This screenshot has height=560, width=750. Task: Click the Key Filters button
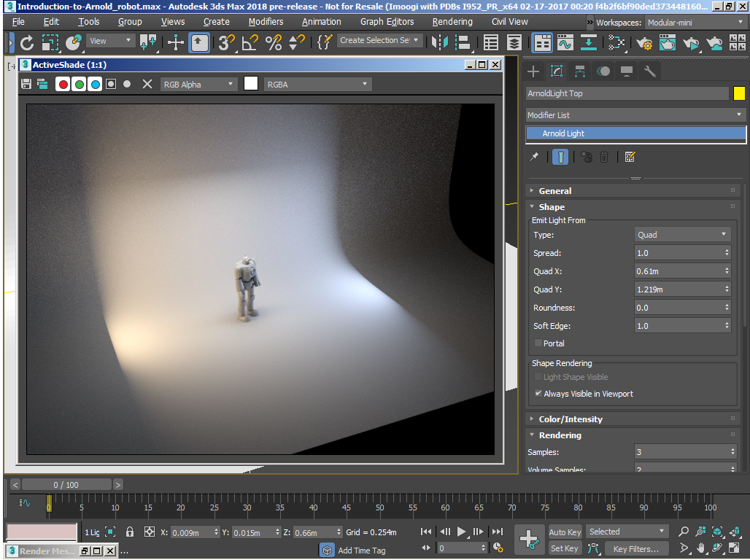[635, 548]
